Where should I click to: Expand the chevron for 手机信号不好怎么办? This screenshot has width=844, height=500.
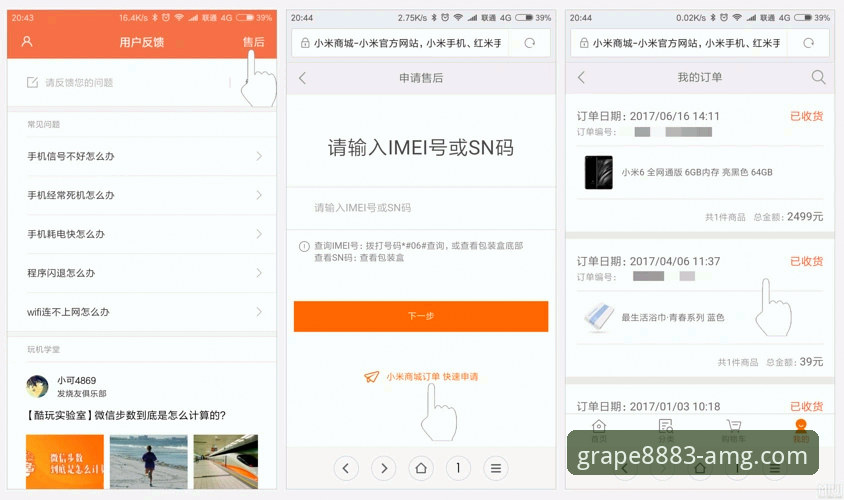[x=259, y=156]
